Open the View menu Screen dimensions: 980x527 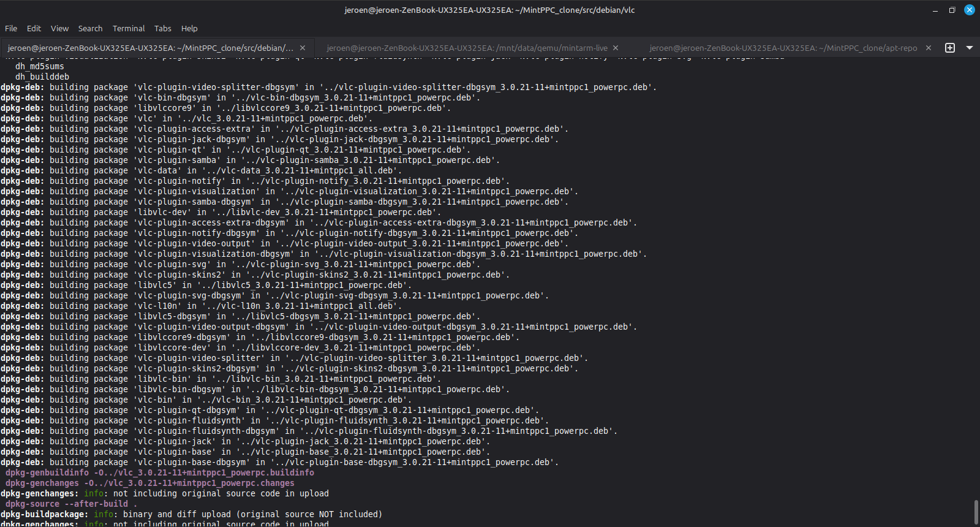(59, 28)
